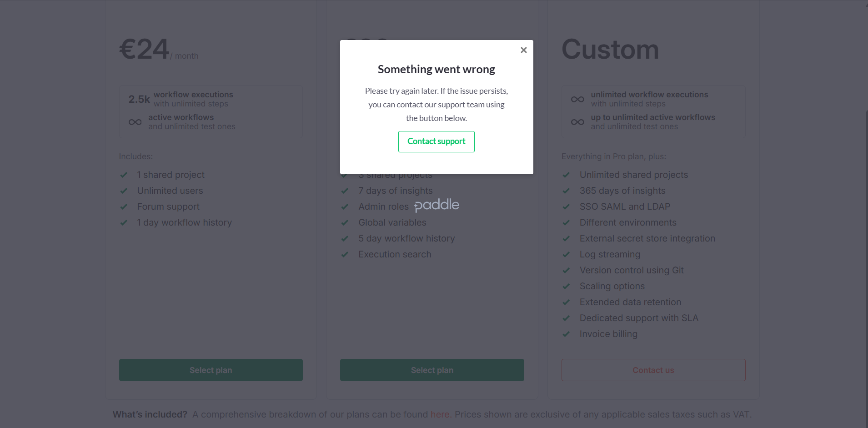
Task: Click checkmark beside Invoice billing
Action: coord(566,334)
